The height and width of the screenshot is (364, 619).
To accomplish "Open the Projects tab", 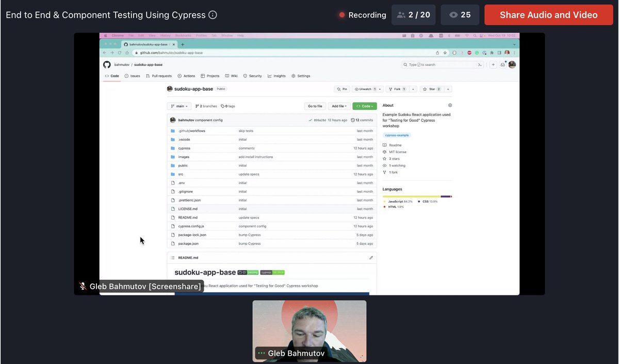I will click(210, 76).
